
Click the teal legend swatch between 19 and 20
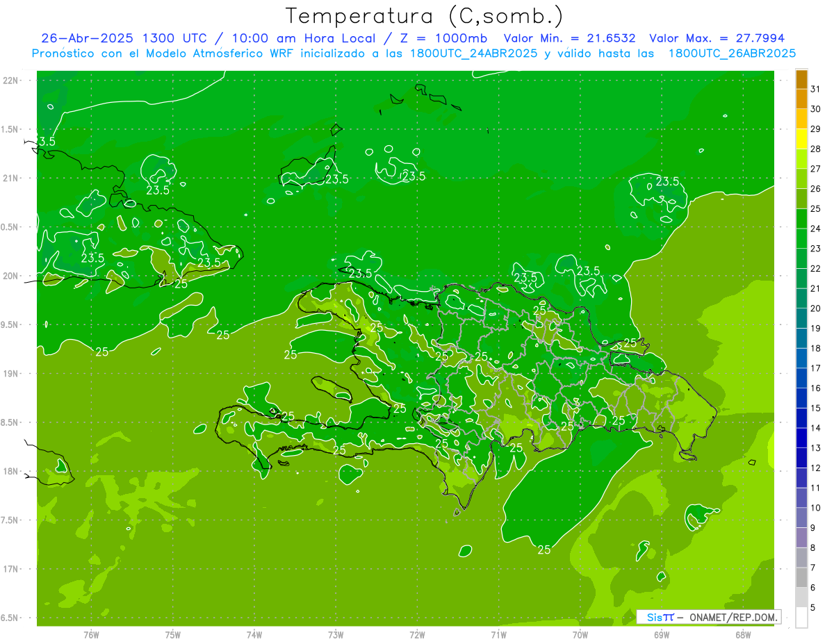[x=801, y=319]
